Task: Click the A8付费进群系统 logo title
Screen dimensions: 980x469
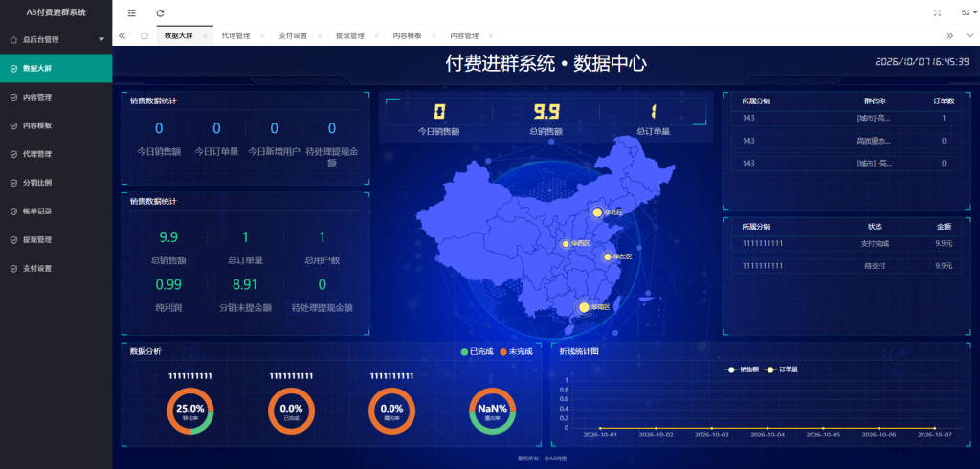Action: pos(56,12)
